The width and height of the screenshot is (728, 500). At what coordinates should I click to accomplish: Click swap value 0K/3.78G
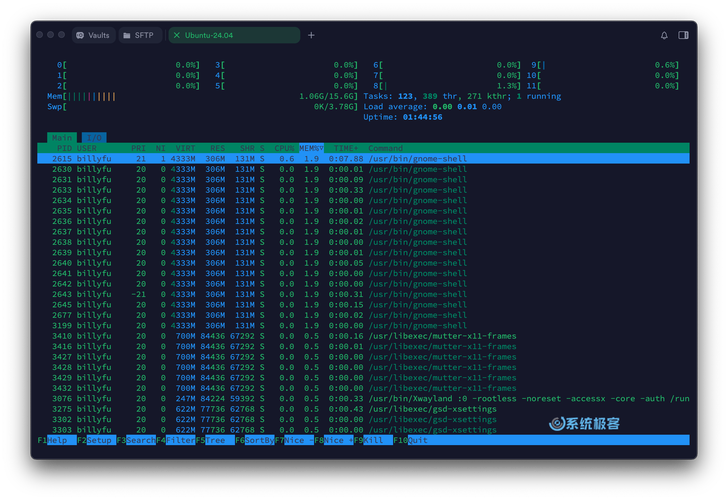(x=335, y=107)
